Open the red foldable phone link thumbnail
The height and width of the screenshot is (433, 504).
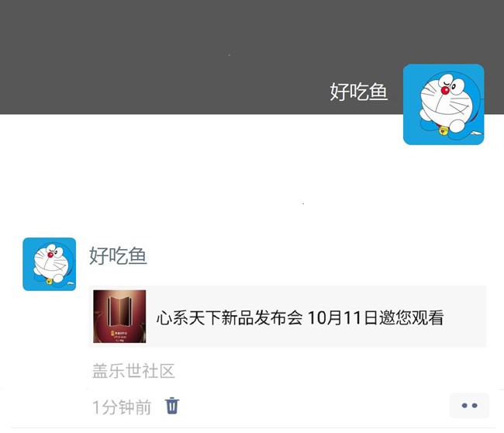click(119, 317)
